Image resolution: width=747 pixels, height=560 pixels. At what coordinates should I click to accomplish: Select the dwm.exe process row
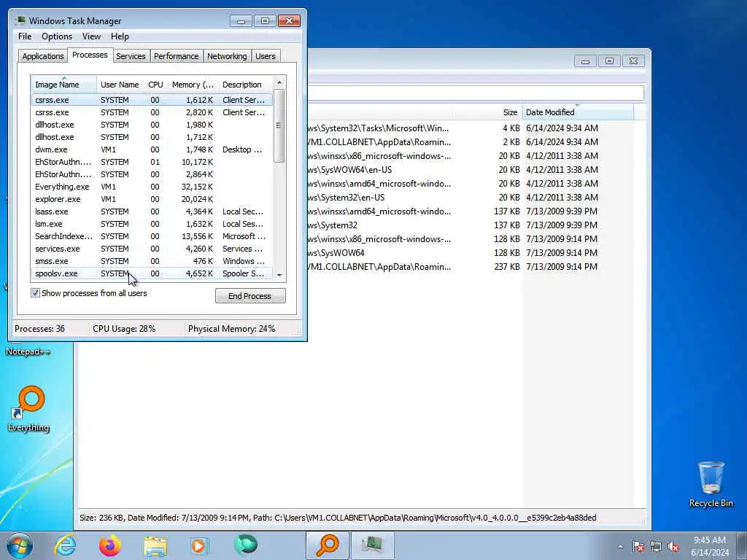click(152, 149)
